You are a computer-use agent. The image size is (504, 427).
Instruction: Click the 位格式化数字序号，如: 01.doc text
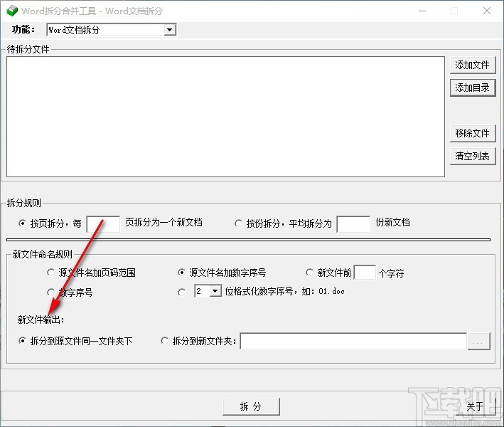(x=285, y=291)
